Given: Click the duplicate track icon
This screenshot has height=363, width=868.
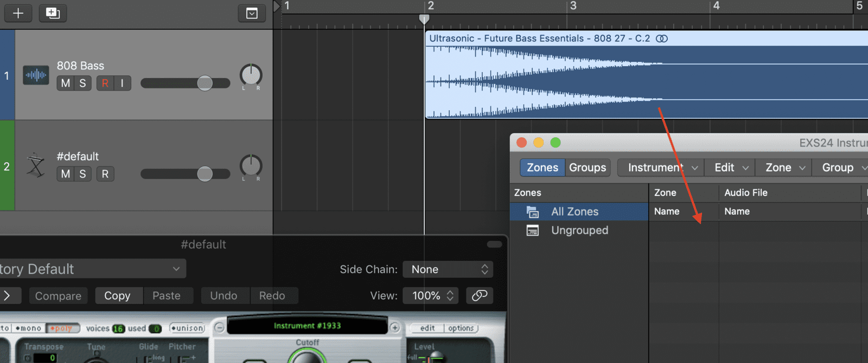Looking at the screenshot, I should [53, 13].
